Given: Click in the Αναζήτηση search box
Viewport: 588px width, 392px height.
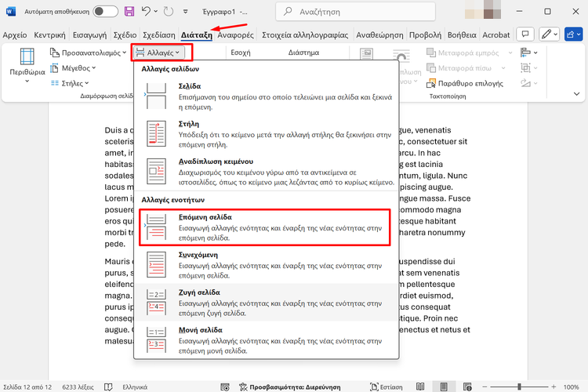Looking at the screenshot, I should click(x=355, y=12).
